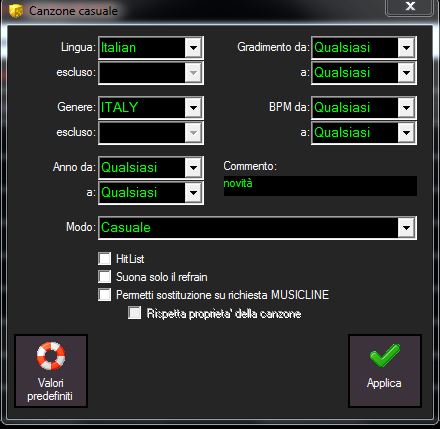
Task: Tick Suona solo il refrain checkbox
Action: (105, 276)
